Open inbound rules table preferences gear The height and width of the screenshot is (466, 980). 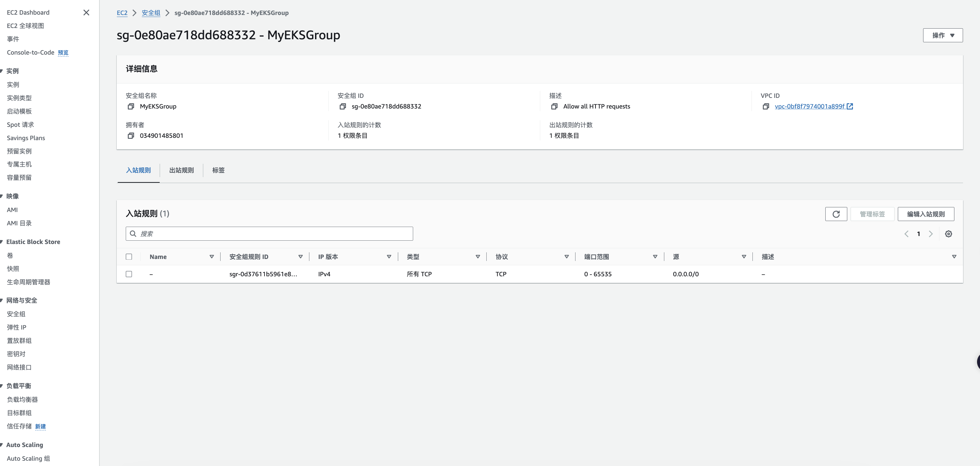click(948, 234)
